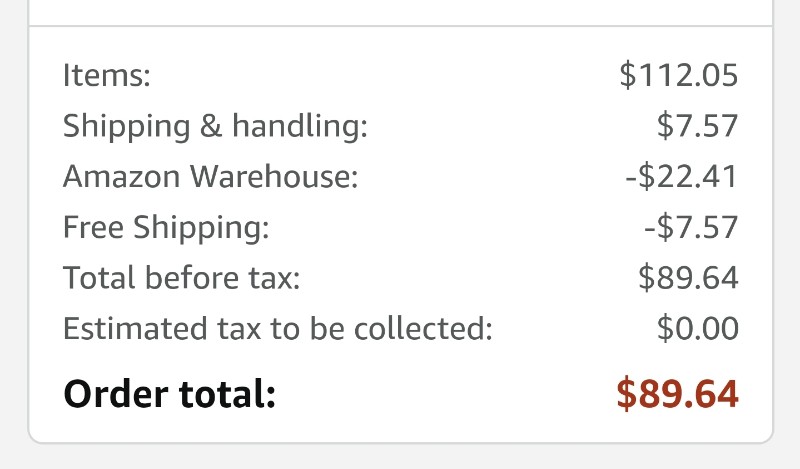Click the Total before tax label
Screen dimensions: 800x469
(x=182, y=278)
